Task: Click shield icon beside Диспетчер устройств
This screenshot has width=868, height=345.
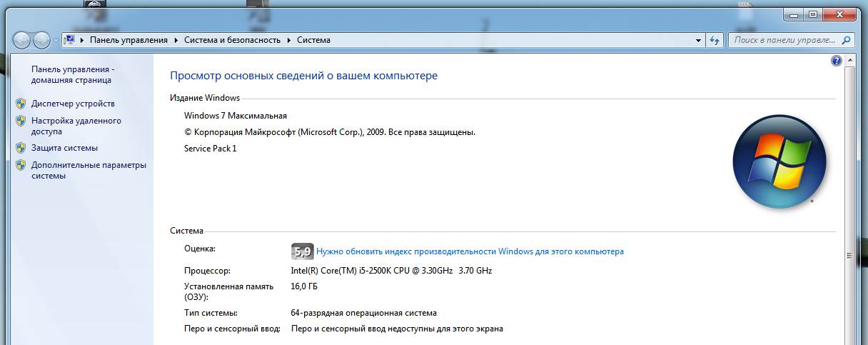Action: [21, 104]
